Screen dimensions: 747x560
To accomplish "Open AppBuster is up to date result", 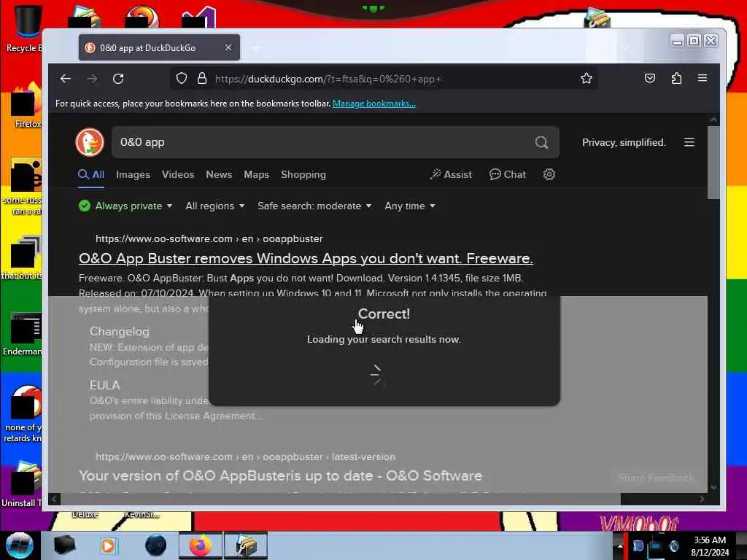I will [x=281, y=475].
